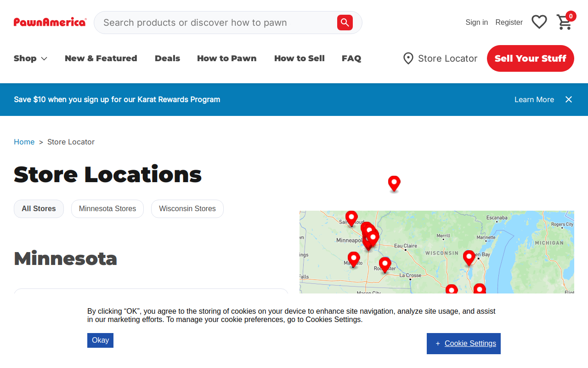Go to How to Sell
The height and width of the screenshot is (368, 588).
300,58
